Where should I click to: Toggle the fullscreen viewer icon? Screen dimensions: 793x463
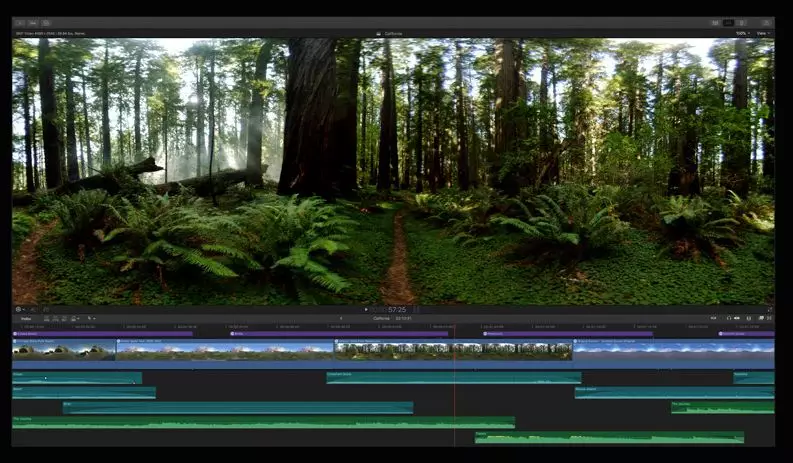pyautogui.click(x=769, y=309)
